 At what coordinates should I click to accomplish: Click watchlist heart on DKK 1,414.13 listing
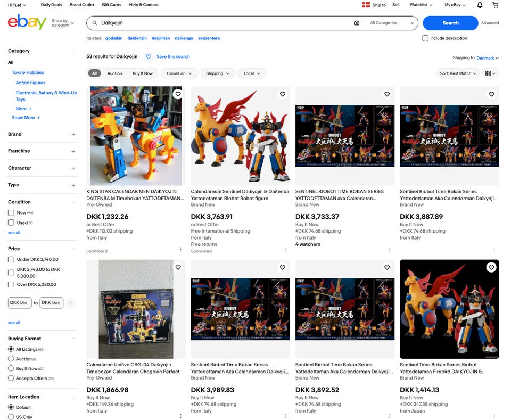click(x=491, y=268)
